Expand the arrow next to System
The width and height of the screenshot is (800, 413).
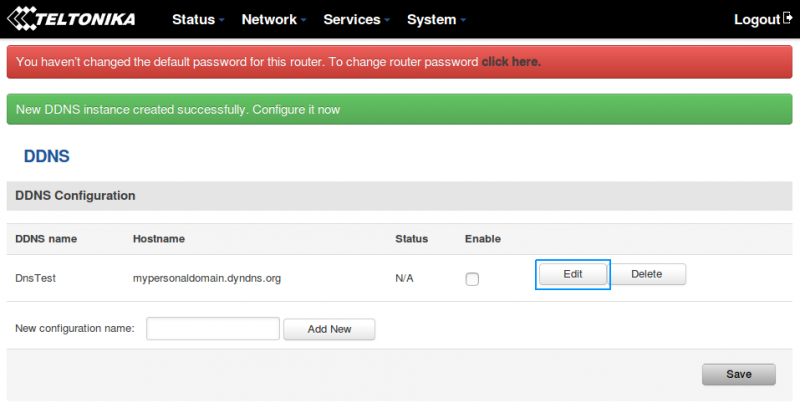click(x=463, y=21)
